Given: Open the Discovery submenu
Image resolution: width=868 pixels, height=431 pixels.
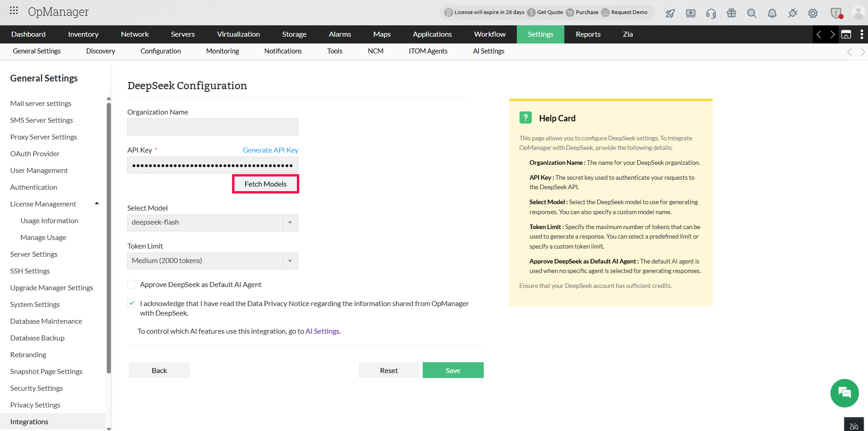Looking at the screenshot, I should 100,51.
